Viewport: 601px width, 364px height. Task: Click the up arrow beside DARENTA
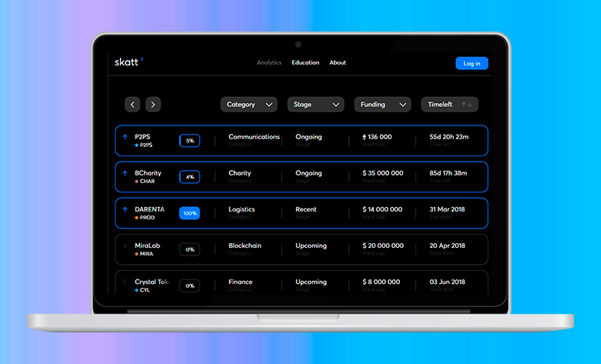(x=125, y=209)
